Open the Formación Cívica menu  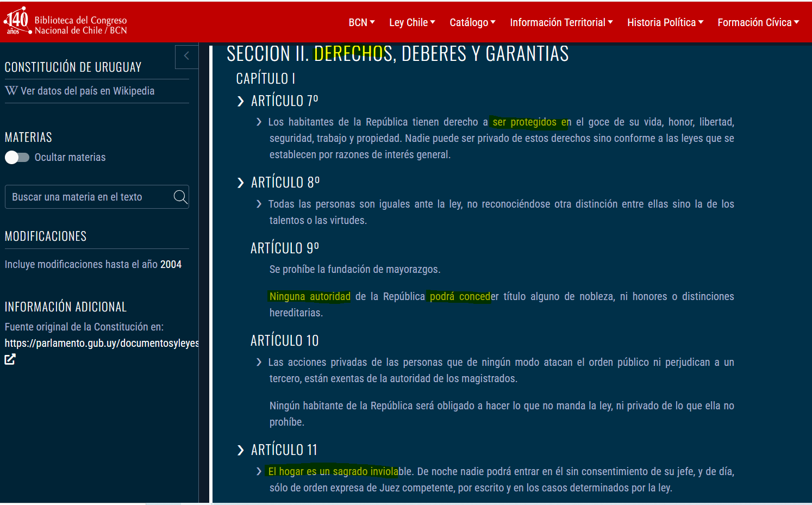758,22
